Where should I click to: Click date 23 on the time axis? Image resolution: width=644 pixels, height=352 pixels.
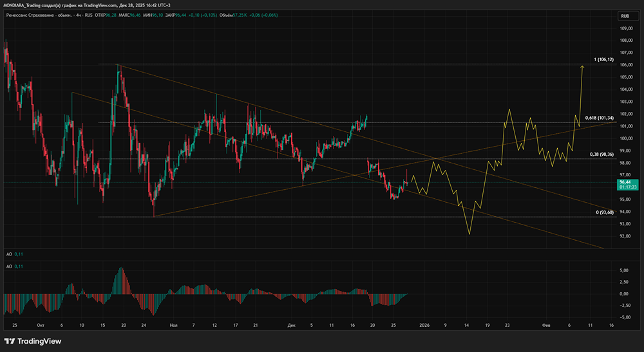click(507, 326)
